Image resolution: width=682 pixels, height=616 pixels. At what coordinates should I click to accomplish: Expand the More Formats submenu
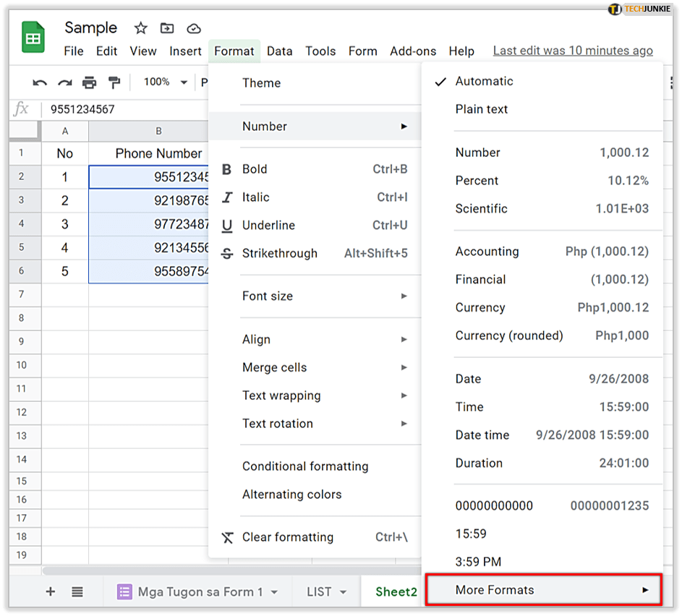point(543,590)
